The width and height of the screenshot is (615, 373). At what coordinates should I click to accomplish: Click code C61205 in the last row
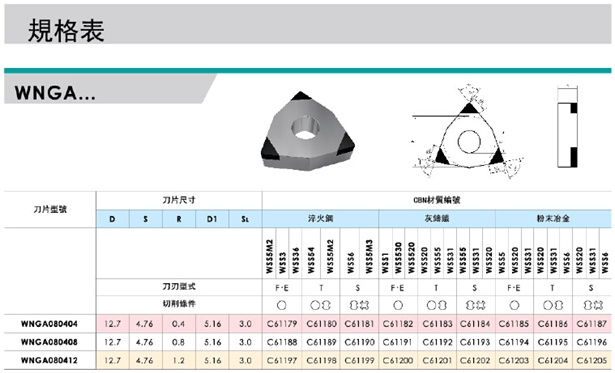(x=592, y=360)
